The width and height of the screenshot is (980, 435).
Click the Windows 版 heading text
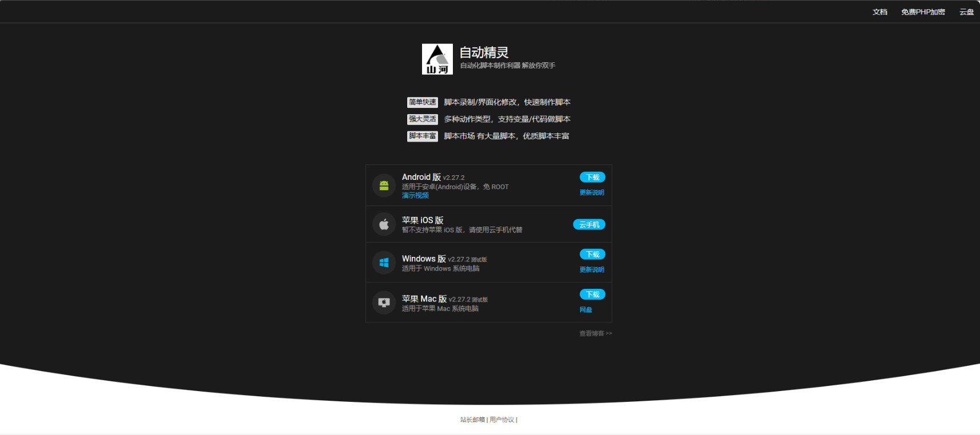424,259
